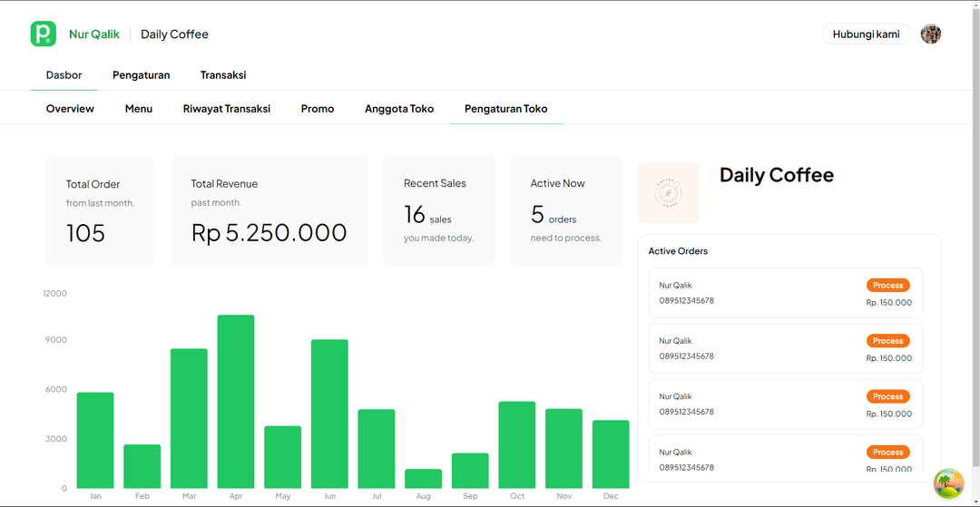Screen dimensions: 980x507
Task: Click the Nur Qalik header name
Action: pos(94,34)
